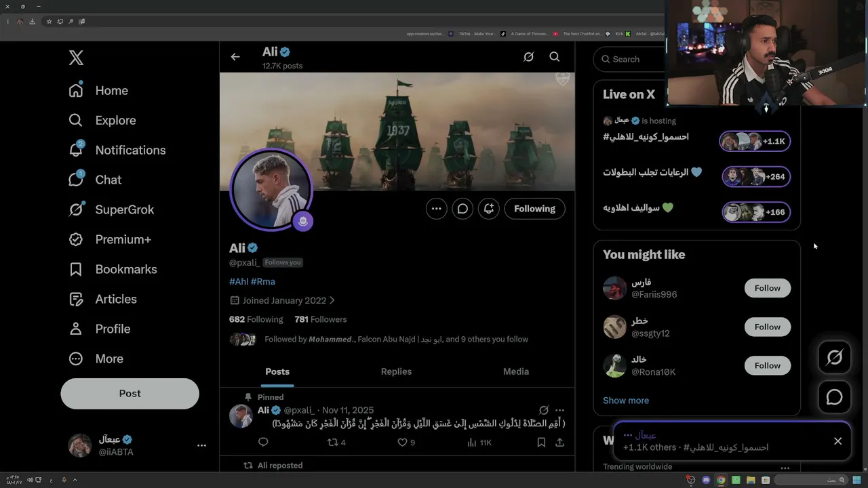Open Chrome from the taskbar

(721, 480)
